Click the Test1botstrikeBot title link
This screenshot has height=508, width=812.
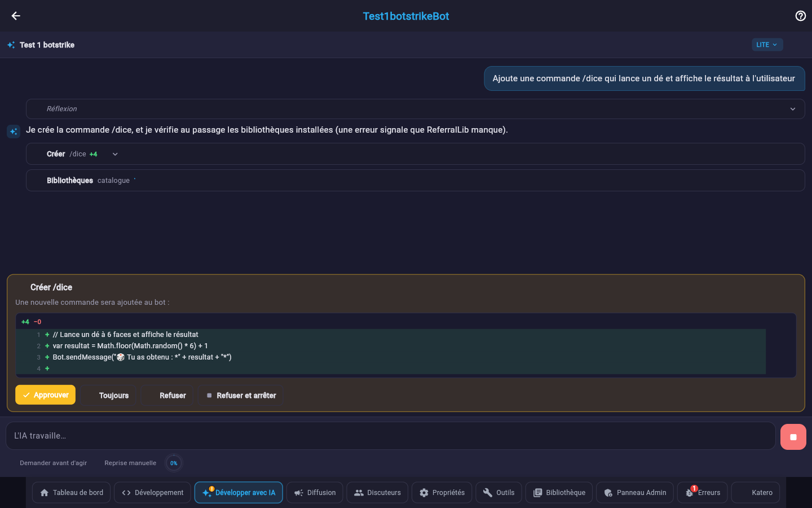[406, 16]
